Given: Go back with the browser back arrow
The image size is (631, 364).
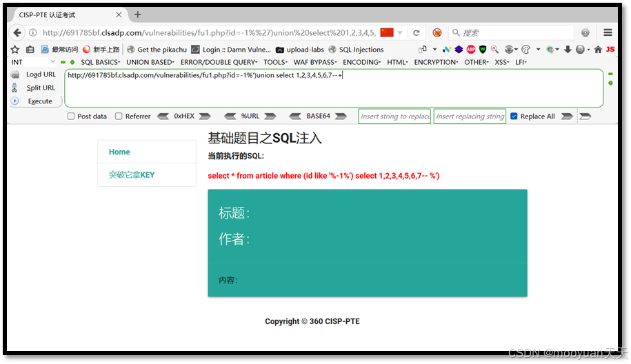Looking at the screenshot, I should click(17, 32).
